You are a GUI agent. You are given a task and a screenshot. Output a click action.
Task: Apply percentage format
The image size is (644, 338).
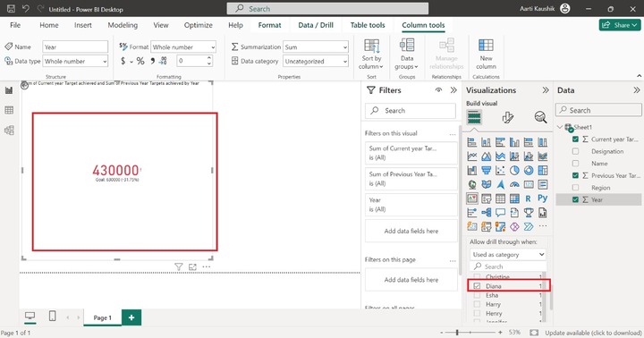(x=140, y=61)
